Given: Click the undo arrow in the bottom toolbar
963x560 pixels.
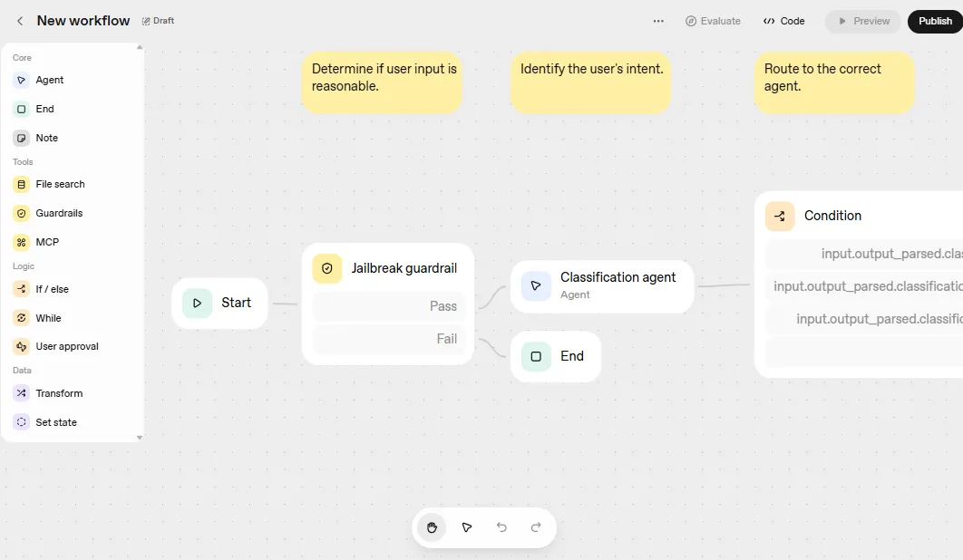Looking at the screenshot, I should click(501, 526).
